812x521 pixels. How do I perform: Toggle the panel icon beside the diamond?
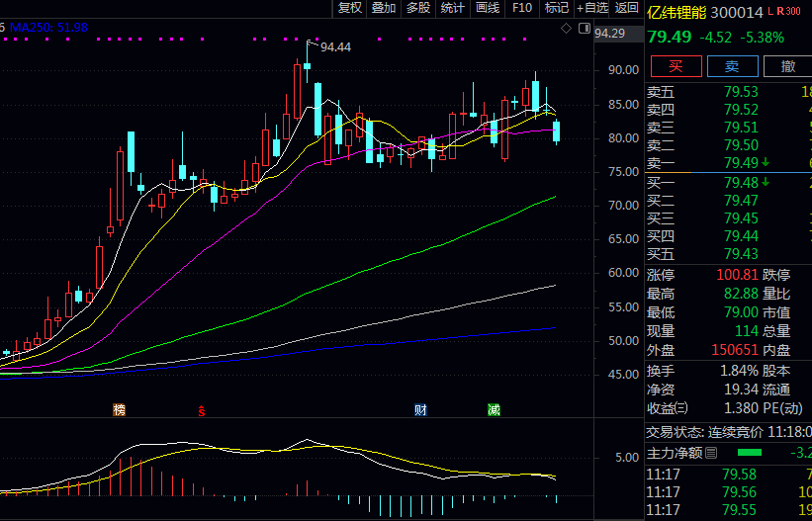585,29
